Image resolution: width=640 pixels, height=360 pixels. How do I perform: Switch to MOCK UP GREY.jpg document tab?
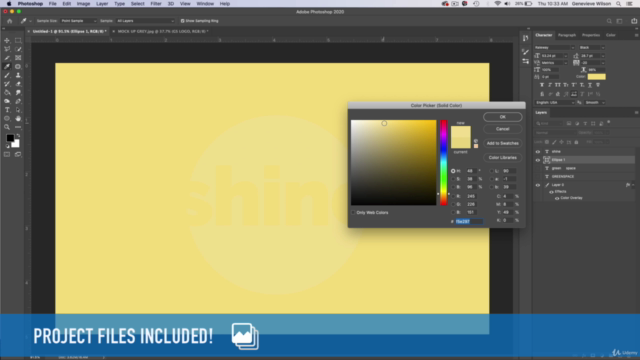[161, 31]
